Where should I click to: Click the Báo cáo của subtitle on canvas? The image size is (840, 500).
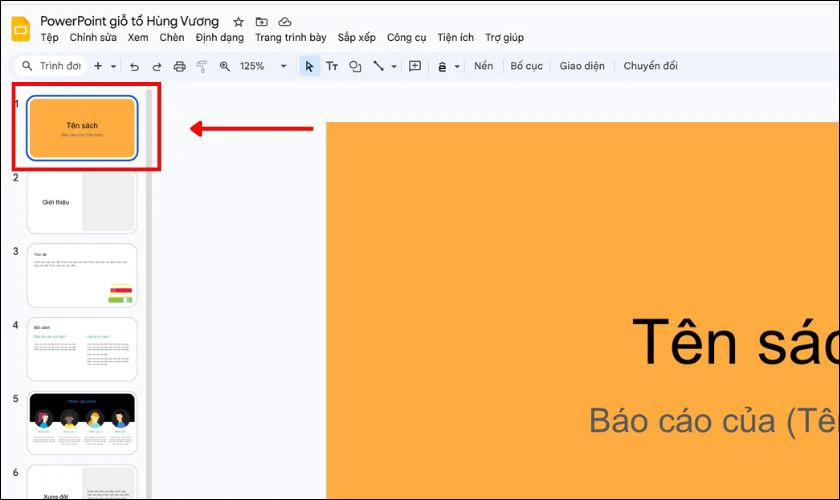point(714,421)
